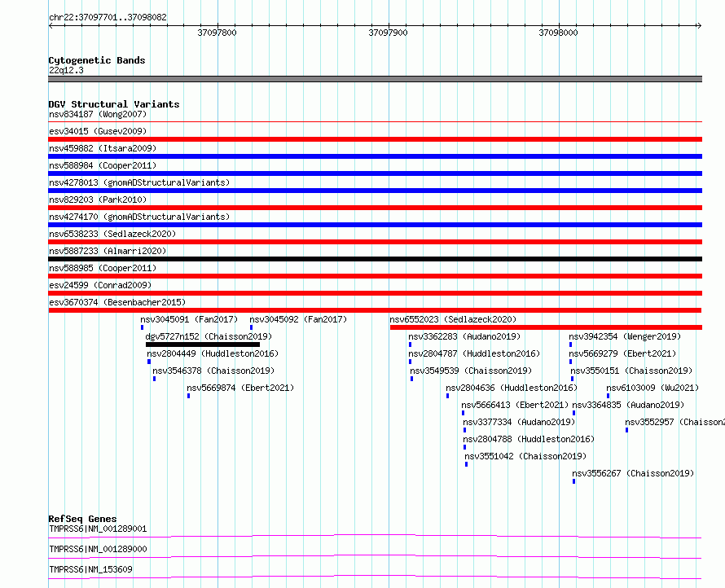
Task: Select variant nsv3550151 (Chaisson2019)
Action: point(631,371)
